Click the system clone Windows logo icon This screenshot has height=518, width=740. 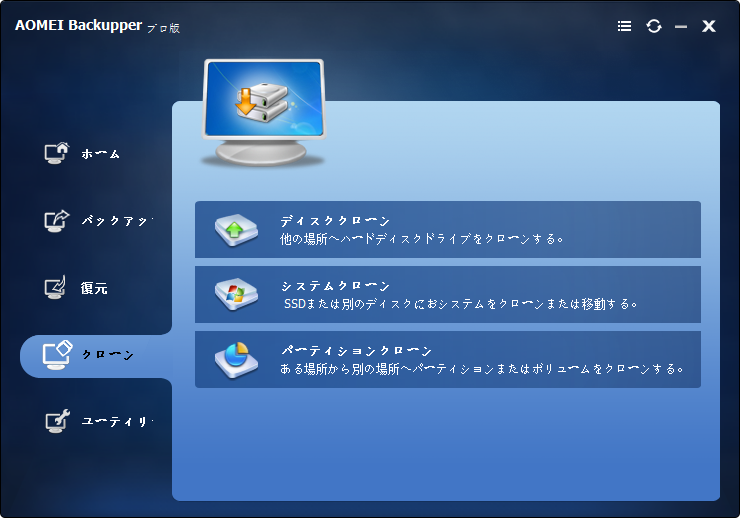236,294
